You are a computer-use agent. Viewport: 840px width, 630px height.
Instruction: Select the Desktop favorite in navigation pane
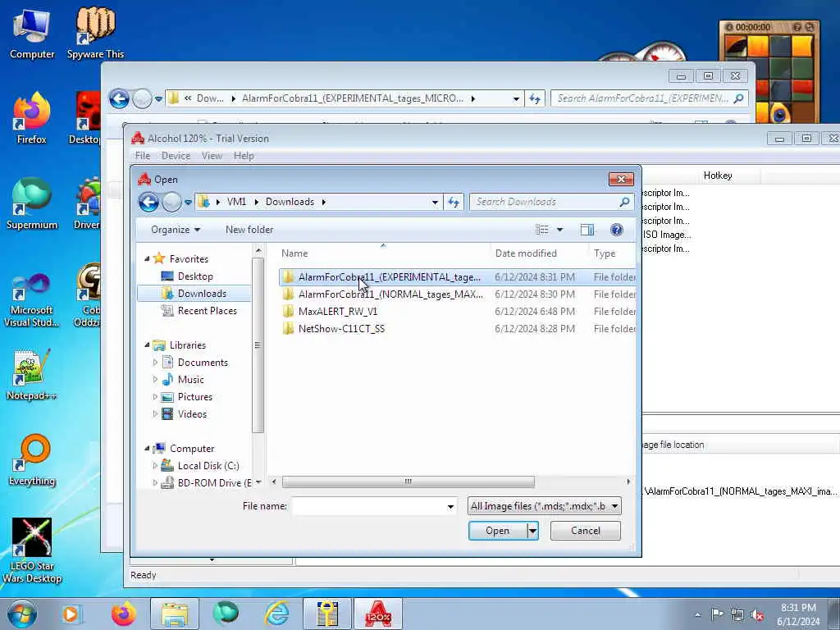(x=195, y=276)
